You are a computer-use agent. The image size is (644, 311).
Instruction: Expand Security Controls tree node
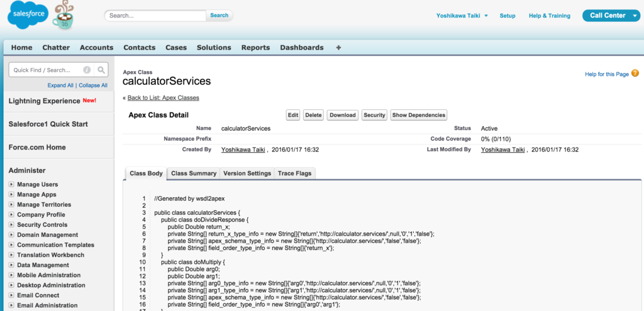coord(11,225)
